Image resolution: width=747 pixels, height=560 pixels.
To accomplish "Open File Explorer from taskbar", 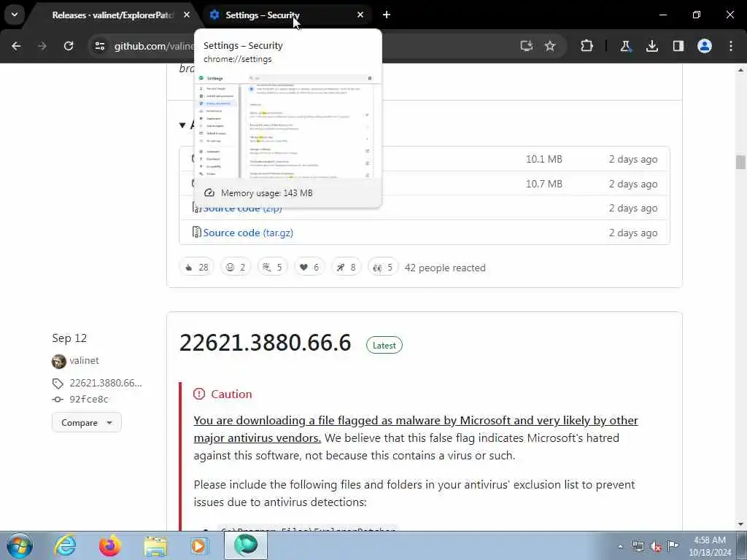I will pyautogui.click(x=155, y=545).
